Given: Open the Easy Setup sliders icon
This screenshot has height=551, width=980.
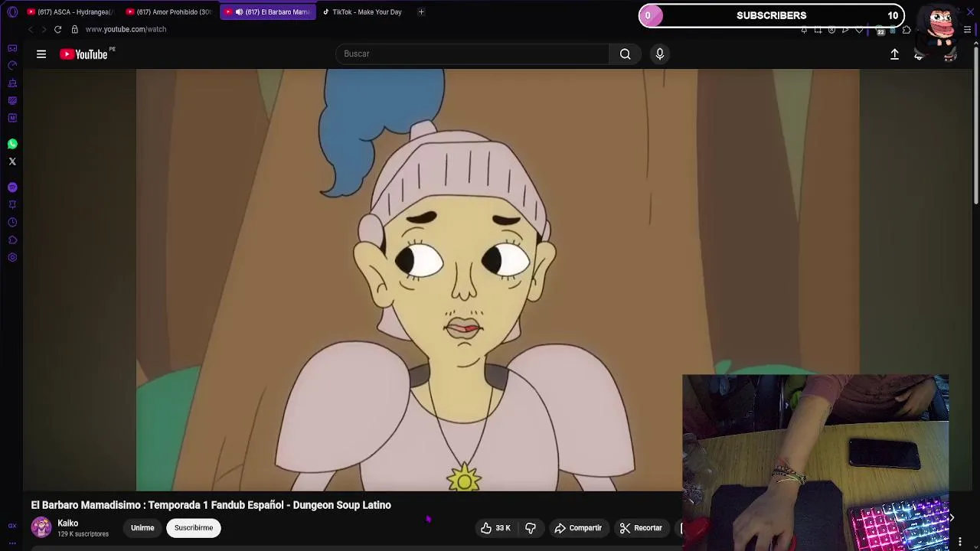Looking at the screenshot, I should click(968, 30).
